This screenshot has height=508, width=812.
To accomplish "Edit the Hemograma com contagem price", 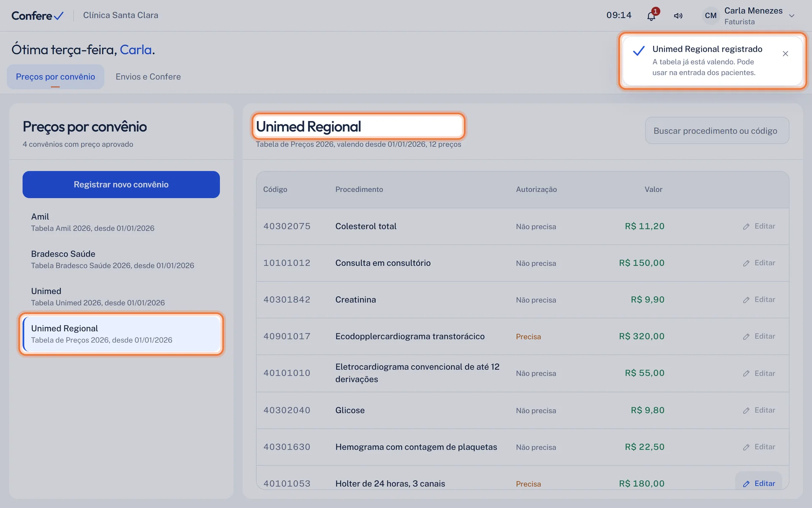I will click(759, 447).
